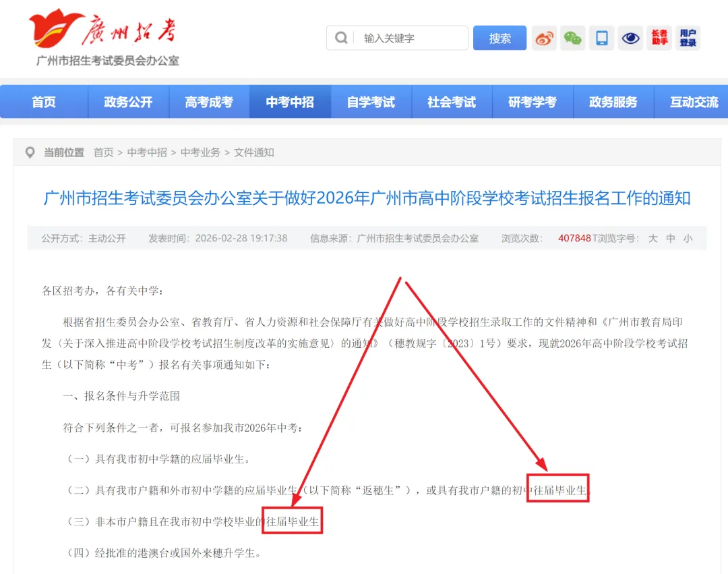This screenshot has height=574, width=728.
Task: Set font size to 小
Action: [688, 238]
